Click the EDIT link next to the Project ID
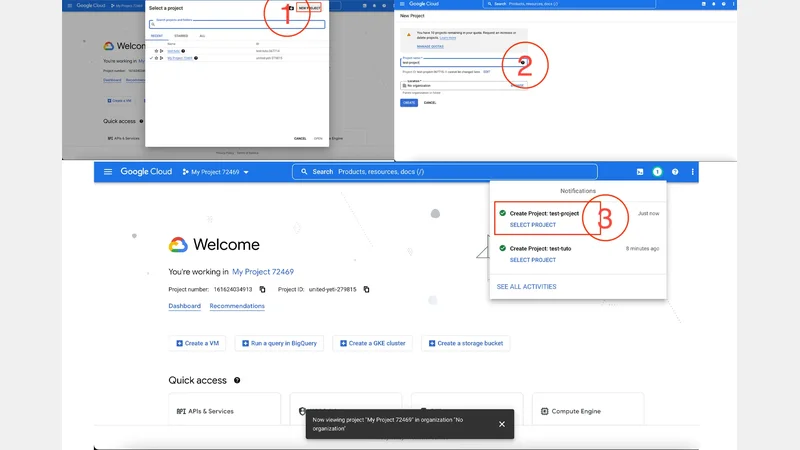Viewport: 800px width, 450px height. coord(487,72)
